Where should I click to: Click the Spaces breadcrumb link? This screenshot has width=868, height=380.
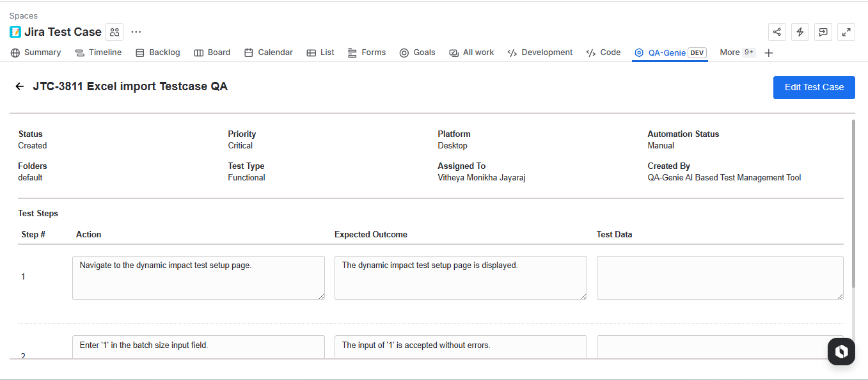tap(24, 15)
